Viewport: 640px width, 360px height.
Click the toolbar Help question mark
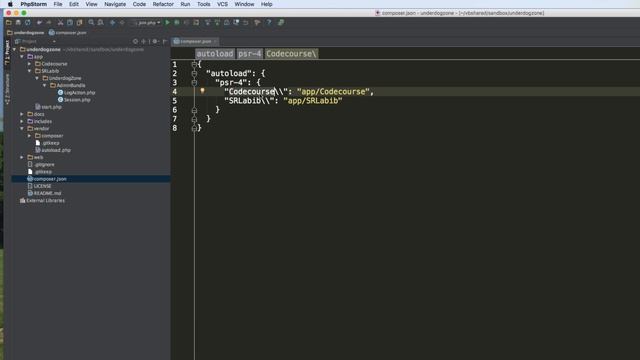(269, 22)
